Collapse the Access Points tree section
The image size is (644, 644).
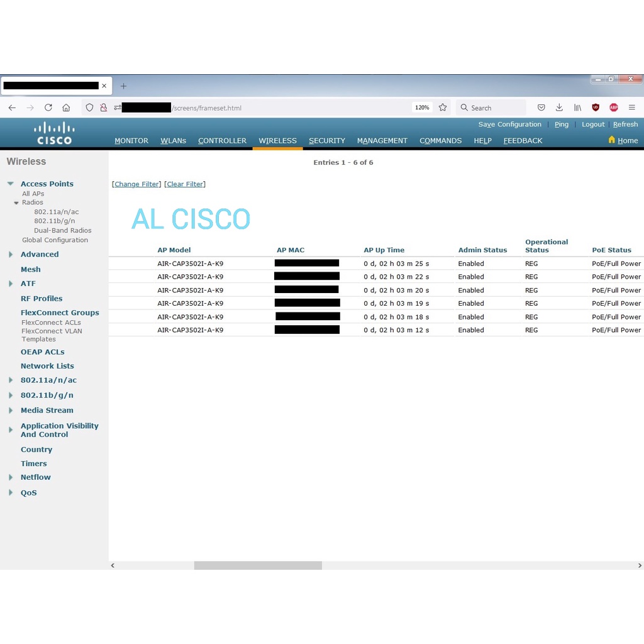point(11,184)
